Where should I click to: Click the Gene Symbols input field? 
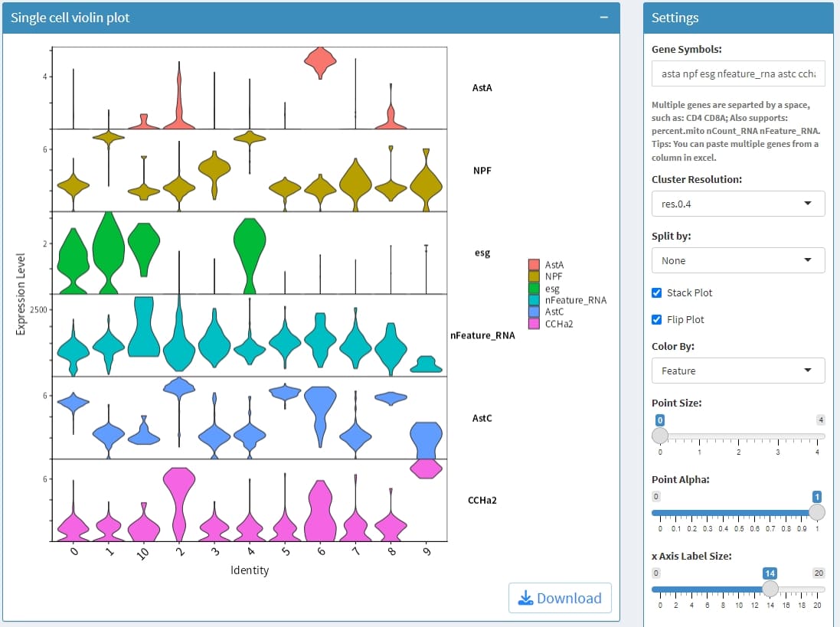737,73
